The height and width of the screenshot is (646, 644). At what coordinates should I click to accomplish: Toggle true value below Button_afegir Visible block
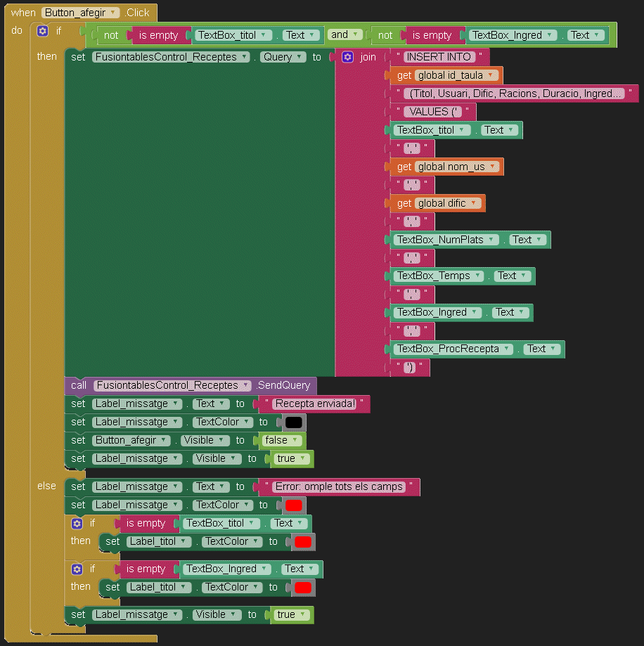290,458
